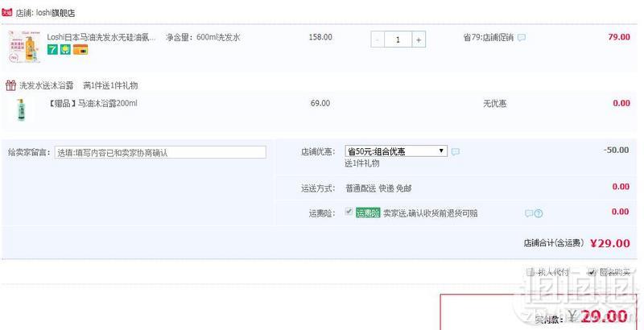Click the green protection badge beside the 7
The image size is (644, 330).
[66, 50]
